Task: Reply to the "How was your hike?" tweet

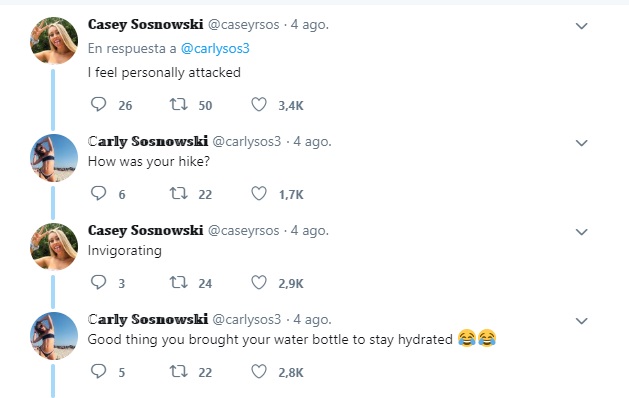Action: pos(98,193)
